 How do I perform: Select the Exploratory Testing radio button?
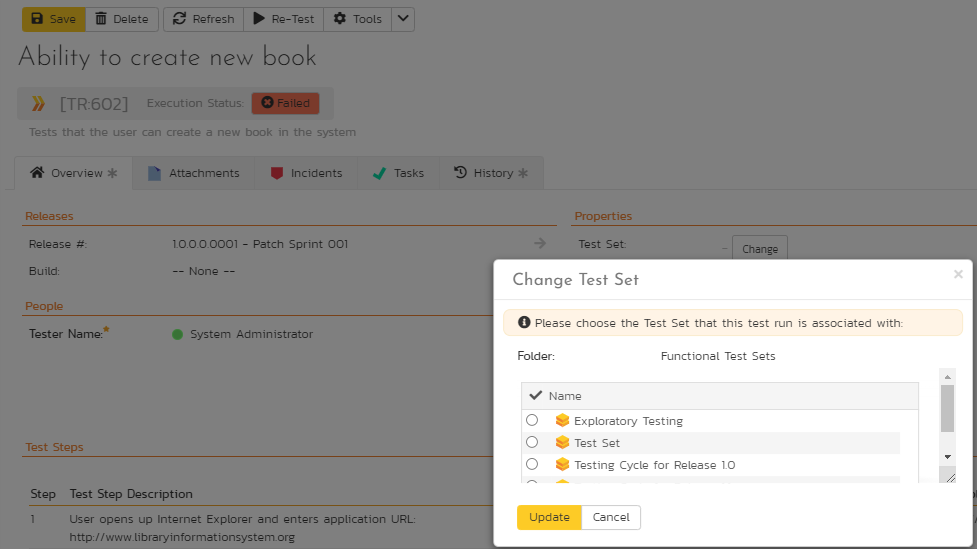tap(532, 420)
